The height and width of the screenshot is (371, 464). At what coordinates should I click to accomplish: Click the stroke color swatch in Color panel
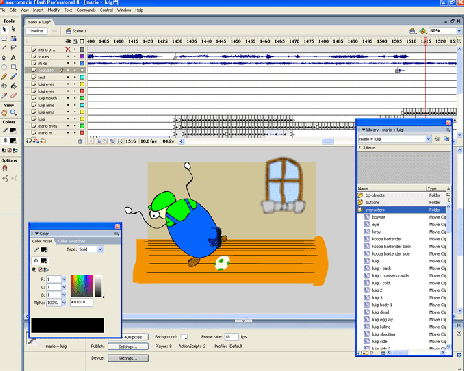tap(43, 249)
